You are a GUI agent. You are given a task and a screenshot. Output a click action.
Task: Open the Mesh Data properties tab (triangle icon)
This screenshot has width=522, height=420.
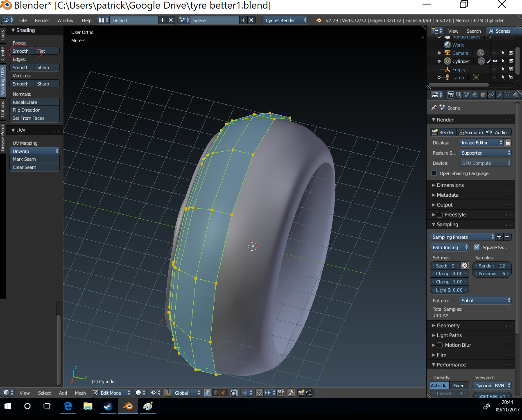pos(508,95)
